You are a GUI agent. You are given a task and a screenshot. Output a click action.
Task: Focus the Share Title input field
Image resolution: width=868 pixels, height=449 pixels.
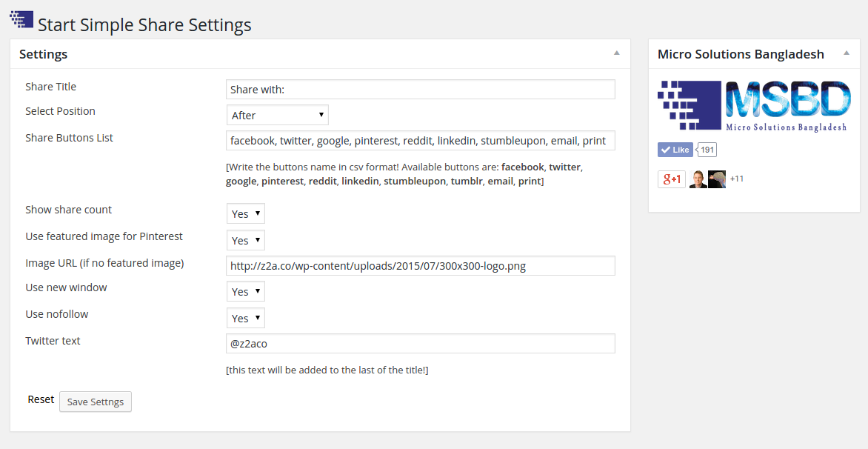(x=421, y=89)
